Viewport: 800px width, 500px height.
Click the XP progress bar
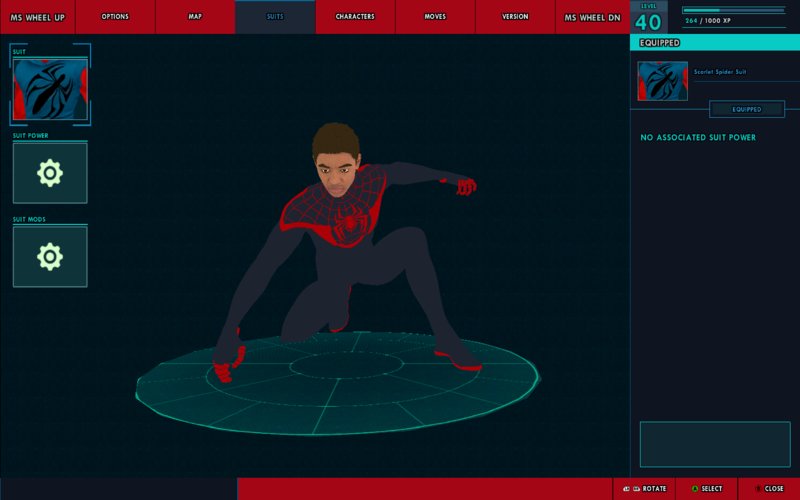click(x=734, y=10)
